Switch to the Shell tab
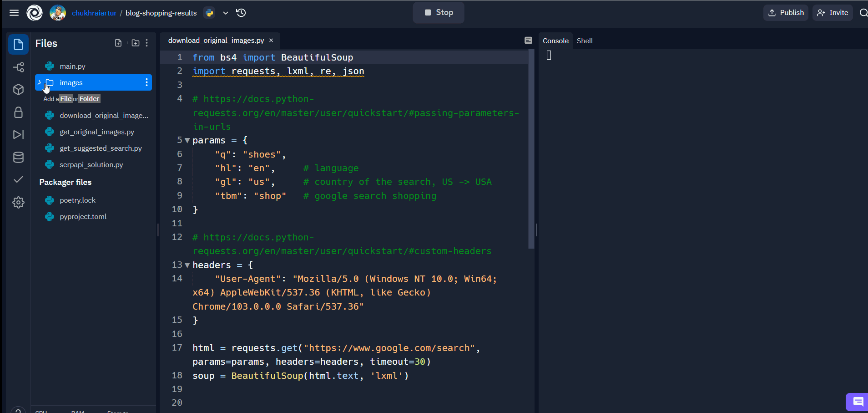Screen dimensions: 868x413 (585, 41)
